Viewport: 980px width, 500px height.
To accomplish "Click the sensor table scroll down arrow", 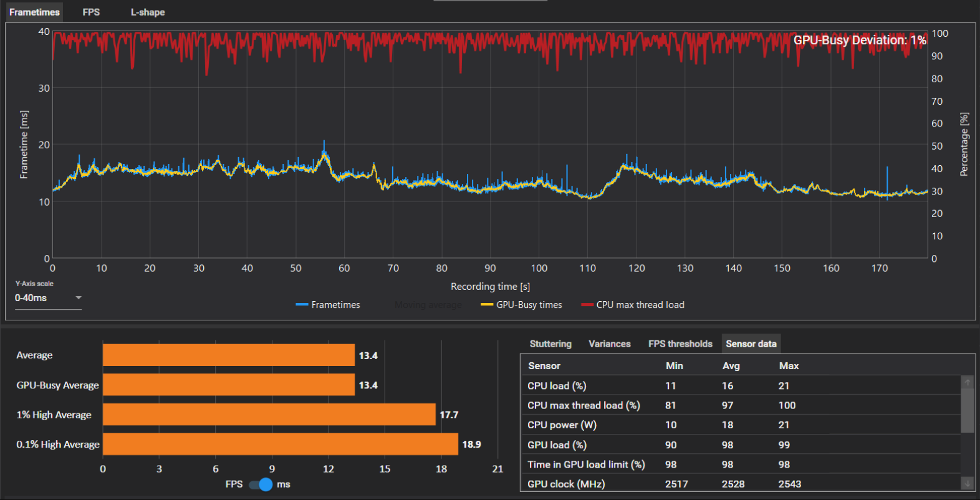I will [x=967, y=483].
